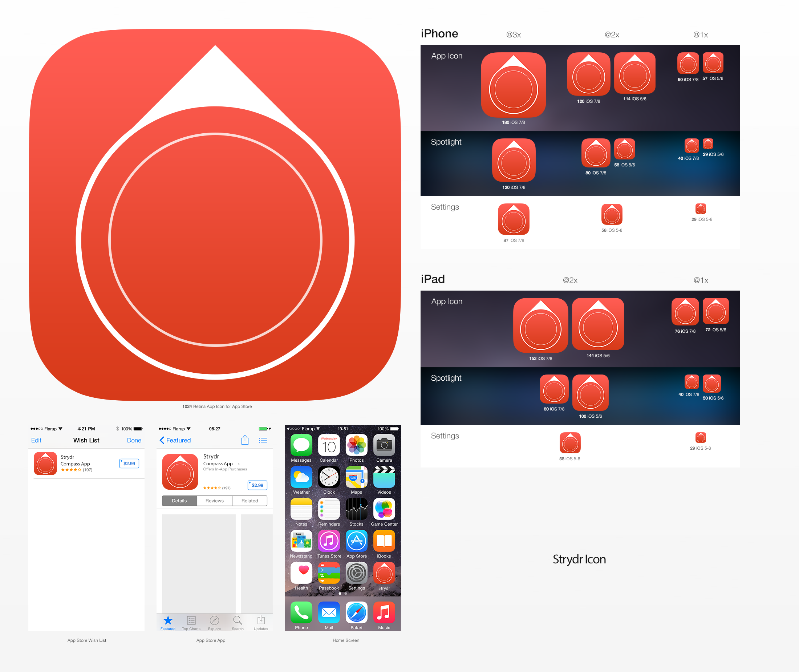
Task: Tap the App Store home screen icon
Action: pyautogui.click(x=356, y=541)
